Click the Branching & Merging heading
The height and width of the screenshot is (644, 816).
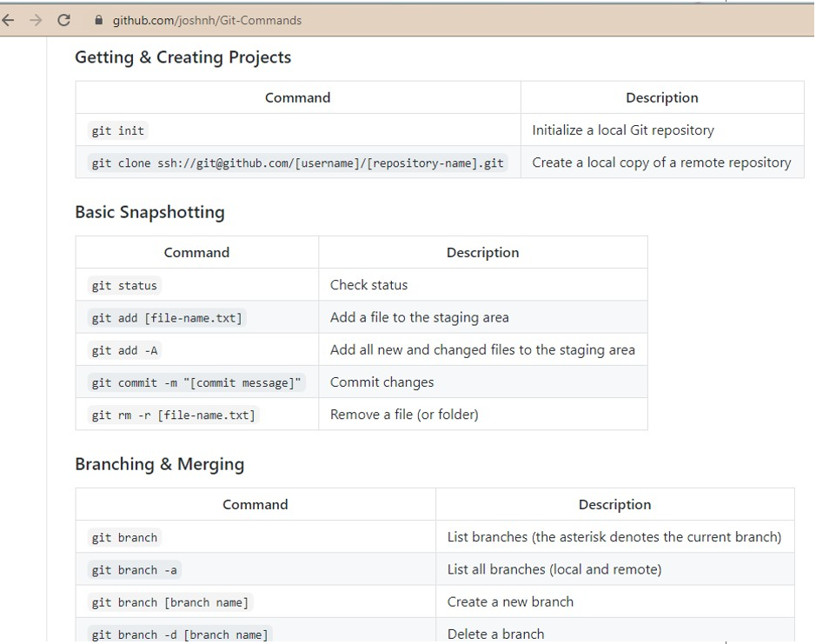coord(159,464)
